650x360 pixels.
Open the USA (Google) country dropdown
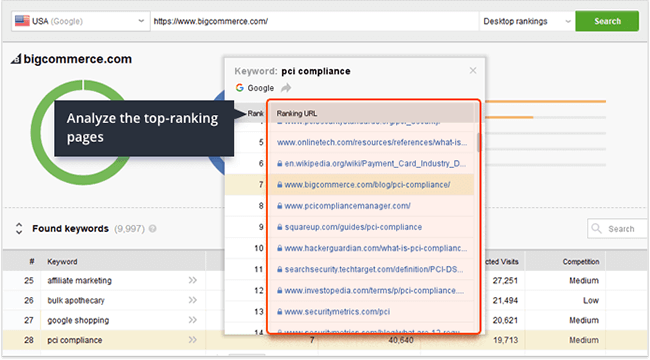pyautogui.click(x=80, y=21)
